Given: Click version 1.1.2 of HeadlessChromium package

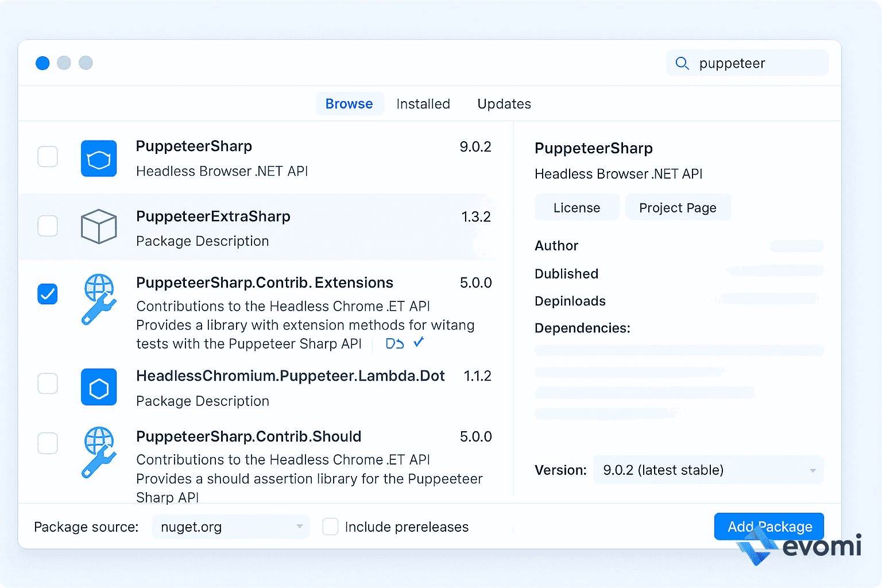Looking at the screenshot, I should 478,376.
